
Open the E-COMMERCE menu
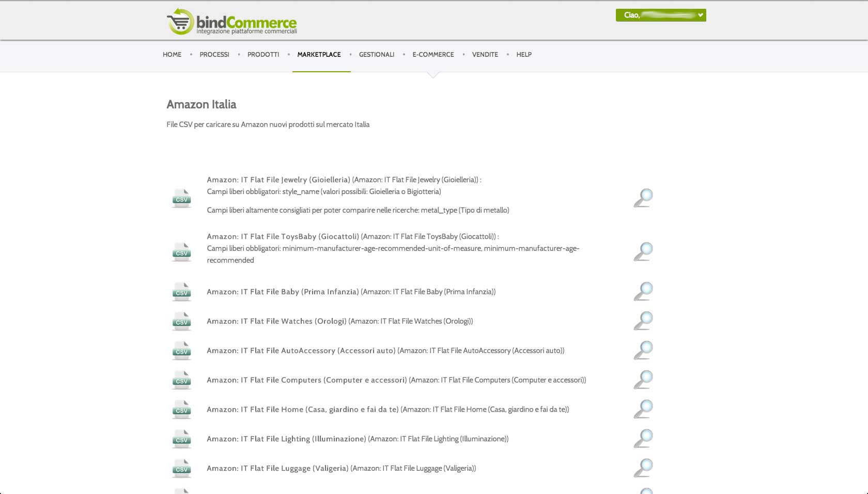pyautogui.click(x=433, y=54)
